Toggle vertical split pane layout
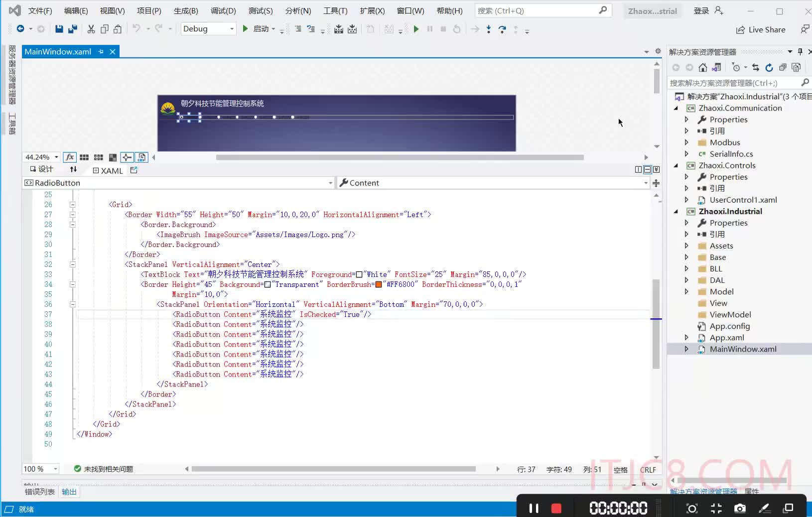 coord(639,169)
